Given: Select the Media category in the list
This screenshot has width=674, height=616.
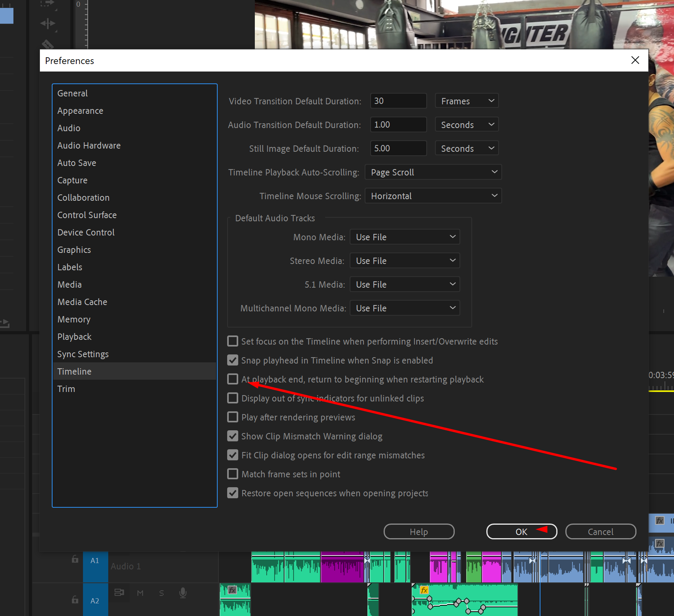Looking at the screenshot, I should click(x=135, y=284).
